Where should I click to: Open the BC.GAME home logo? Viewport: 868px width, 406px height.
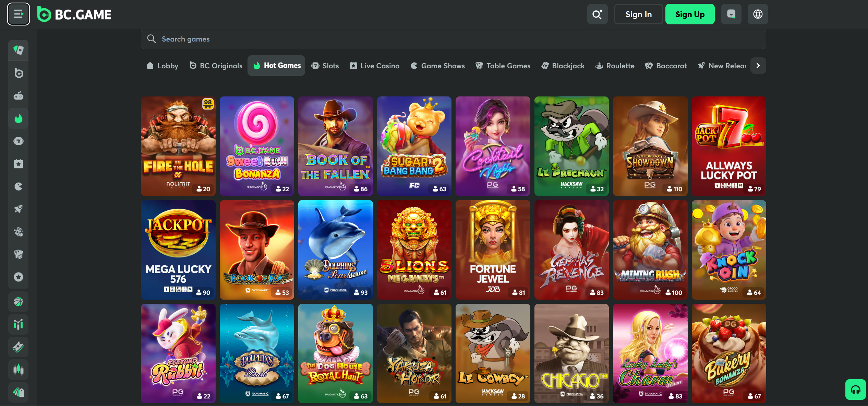74,14
